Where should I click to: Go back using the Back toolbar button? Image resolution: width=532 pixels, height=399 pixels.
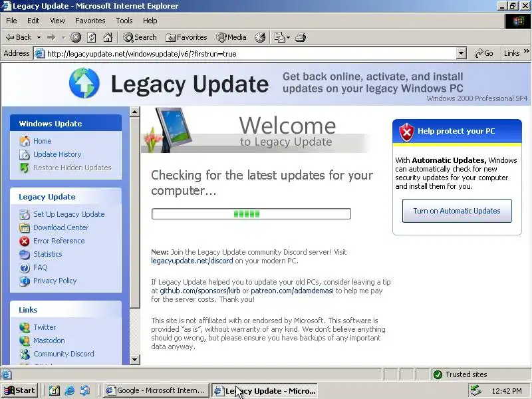tap(19, 37)
